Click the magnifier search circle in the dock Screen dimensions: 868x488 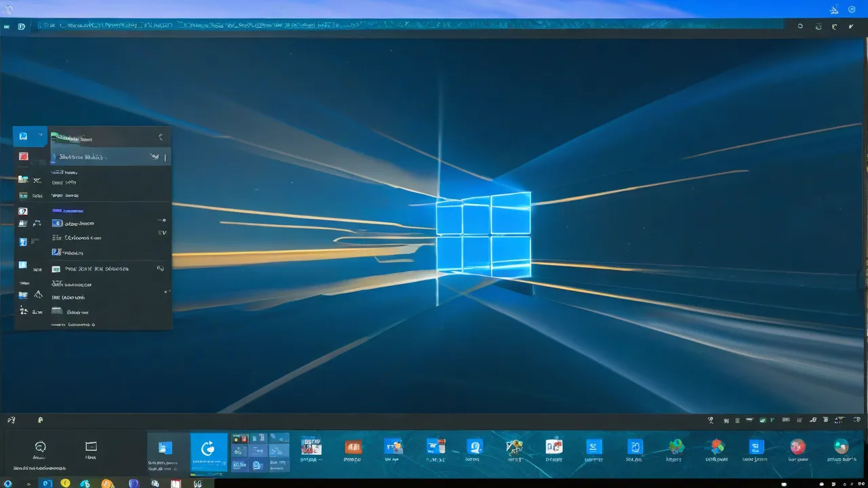click(40, 447)
